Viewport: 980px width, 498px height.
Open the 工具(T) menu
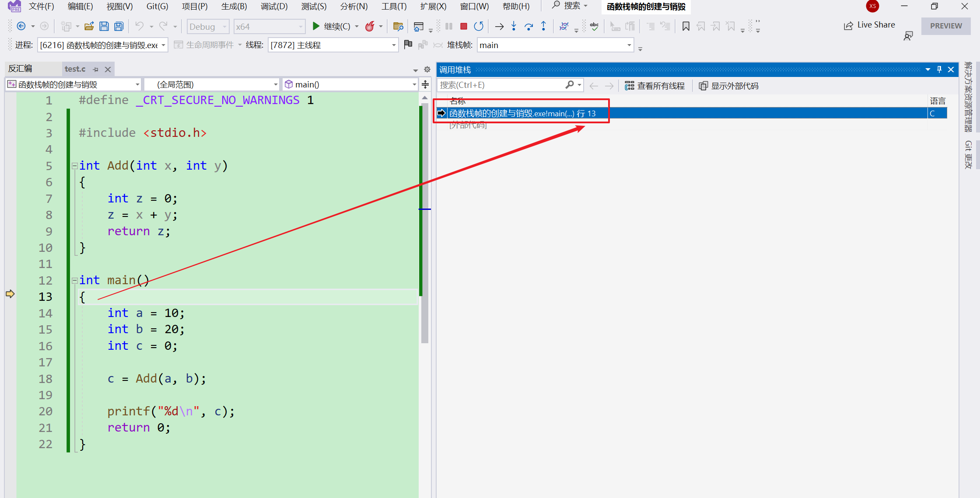tap(394, 6)
